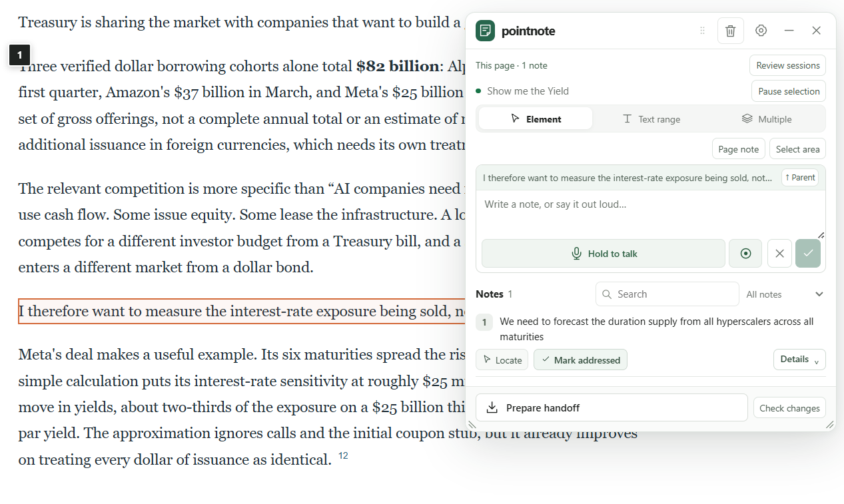Click the drag handle dots in pointnote header
Image resolution: width=844 pixels, height=504 pixels.
[x=702, y=31]
